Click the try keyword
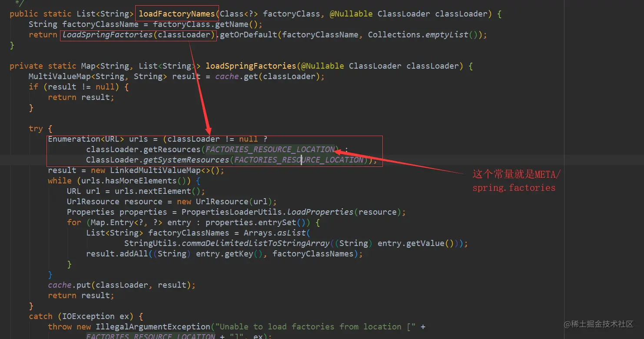Image resolution: width=644 pixels, height=339 pixels. click(x=36, y=128)
